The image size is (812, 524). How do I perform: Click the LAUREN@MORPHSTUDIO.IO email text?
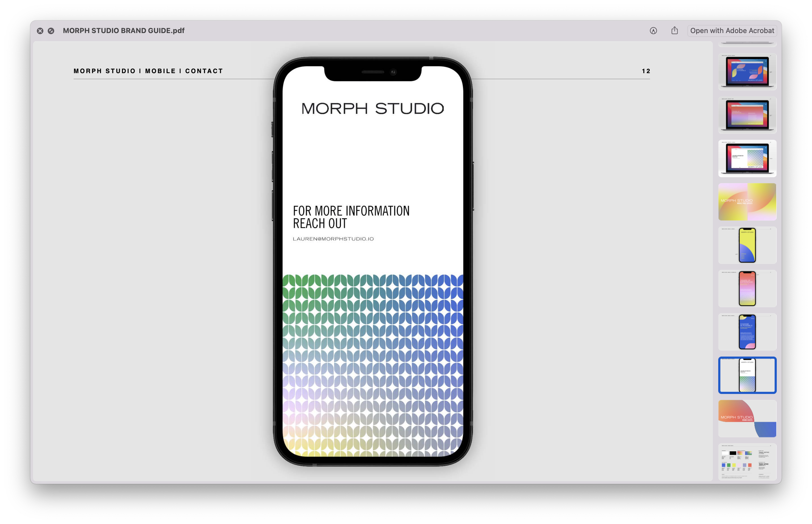[x=333, y=239]
